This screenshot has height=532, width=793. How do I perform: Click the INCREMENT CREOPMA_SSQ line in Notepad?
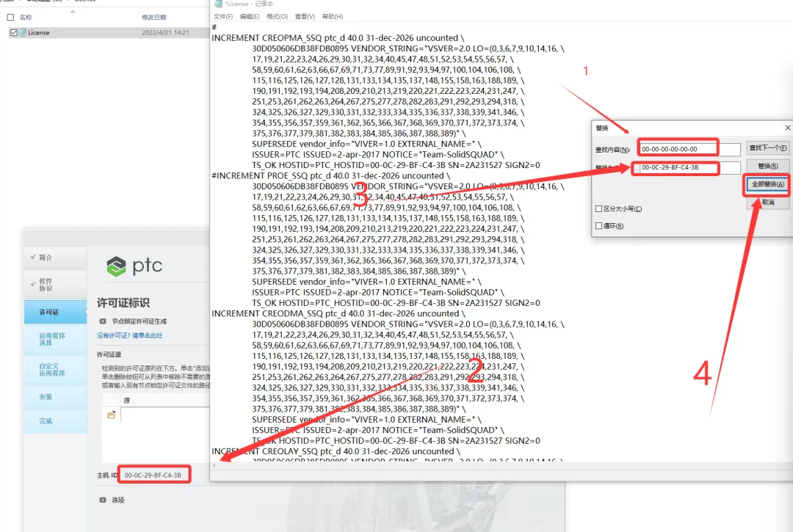(338, 38)
